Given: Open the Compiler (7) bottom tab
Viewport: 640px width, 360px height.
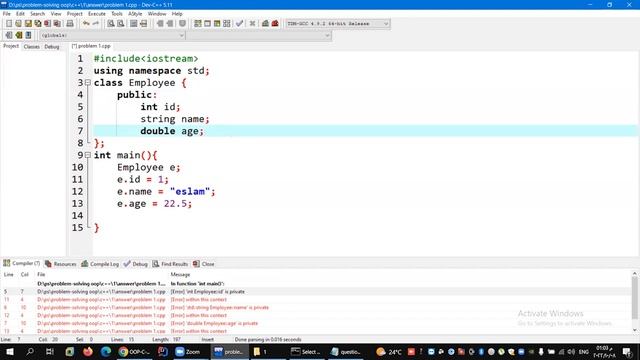Looking at the screenshot, I should point(21,264).
